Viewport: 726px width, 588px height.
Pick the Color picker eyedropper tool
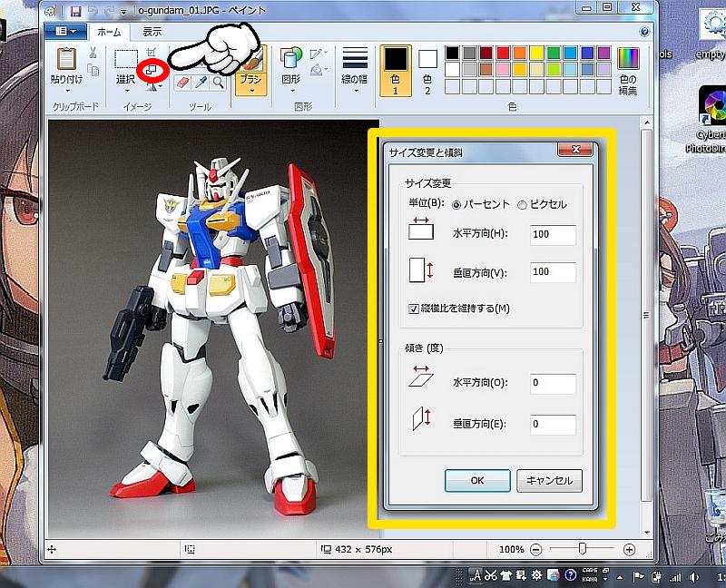201,83
